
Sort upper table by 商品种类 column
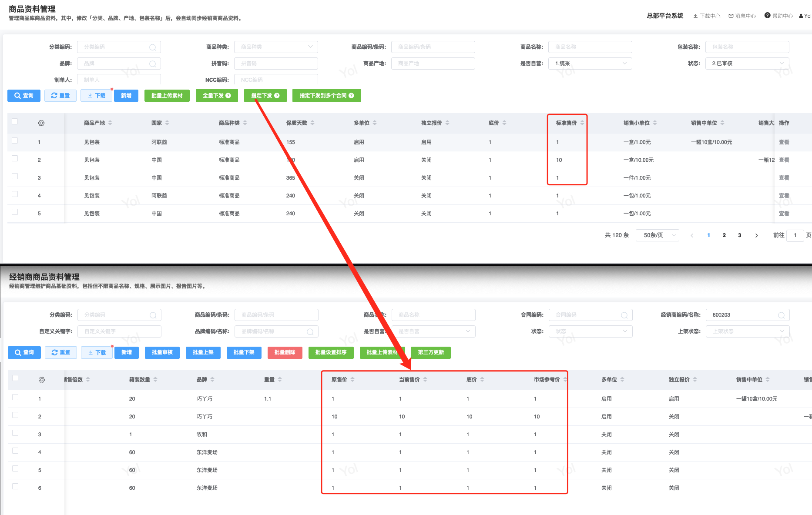[x=245, y=123]
